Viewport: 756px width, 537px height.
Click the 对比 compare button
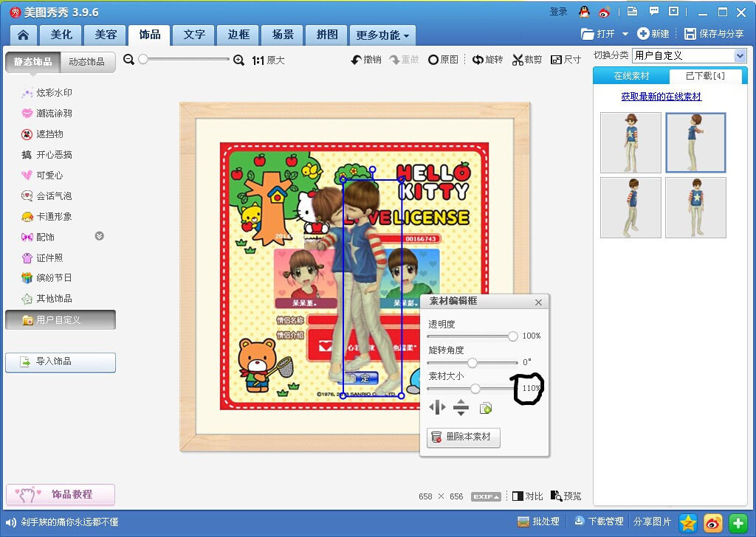click(527, 496)
